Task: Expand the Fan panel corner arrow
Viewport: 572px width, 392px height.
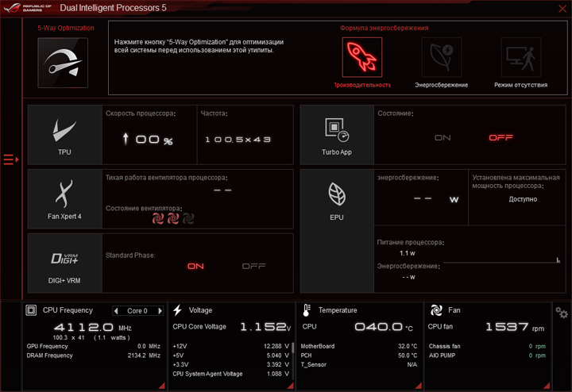Action: click(x=547, y=386)
